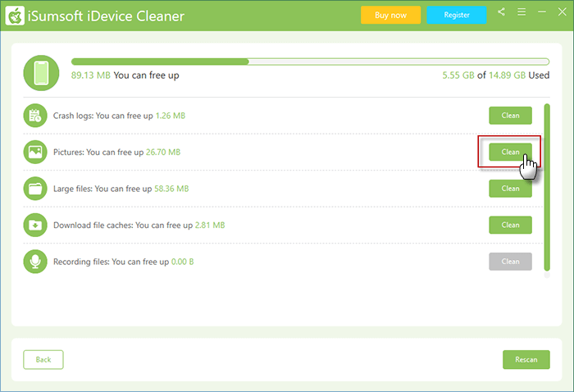Click the Recording files '0.00 B' value

tap(182, 262)
